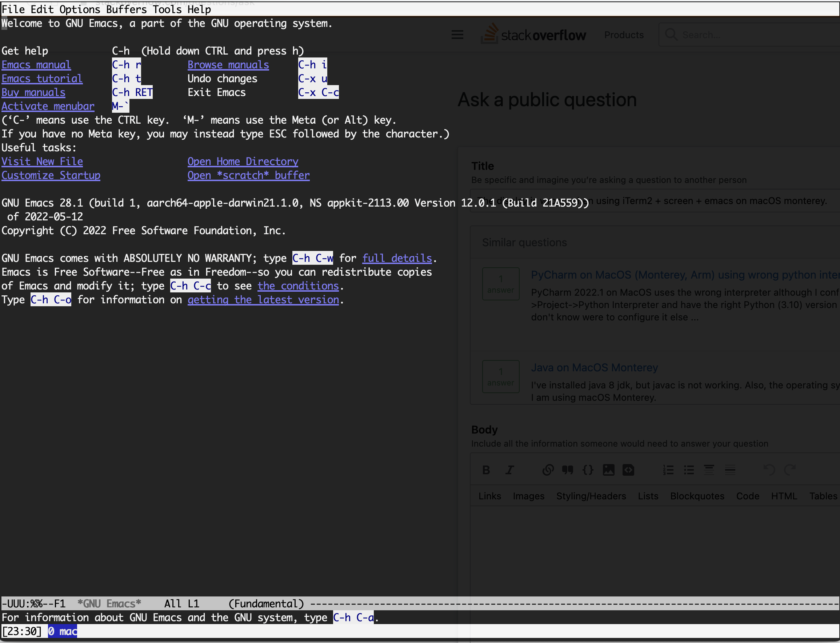Click the blockquote quotation marks icon
The width and height of the screenshot is (840, 643).
[568, 470]
